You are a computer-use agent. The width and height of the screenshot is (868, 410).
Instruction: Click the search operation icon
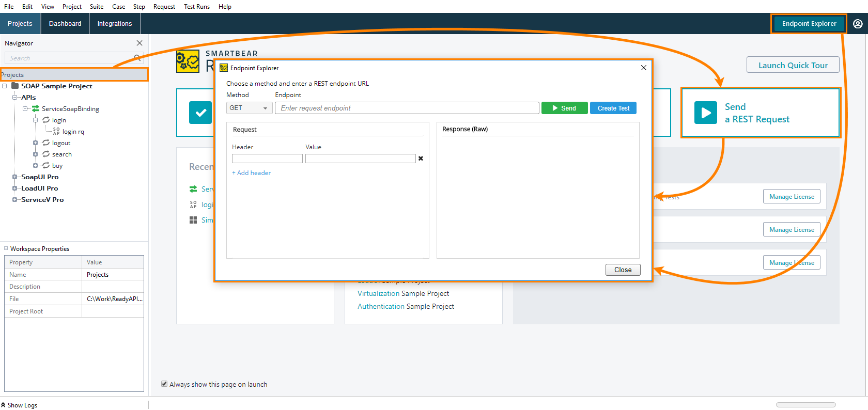[46, 154]
